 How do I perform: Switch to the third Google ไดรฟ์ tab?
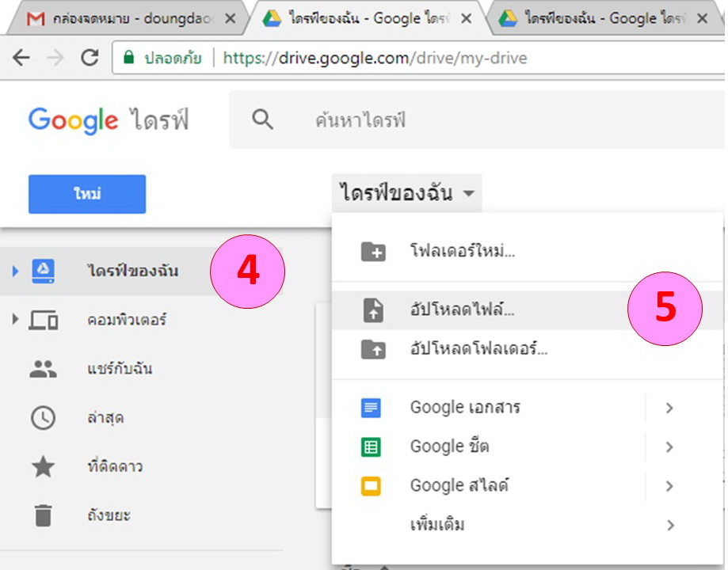(x=605, y=18)
